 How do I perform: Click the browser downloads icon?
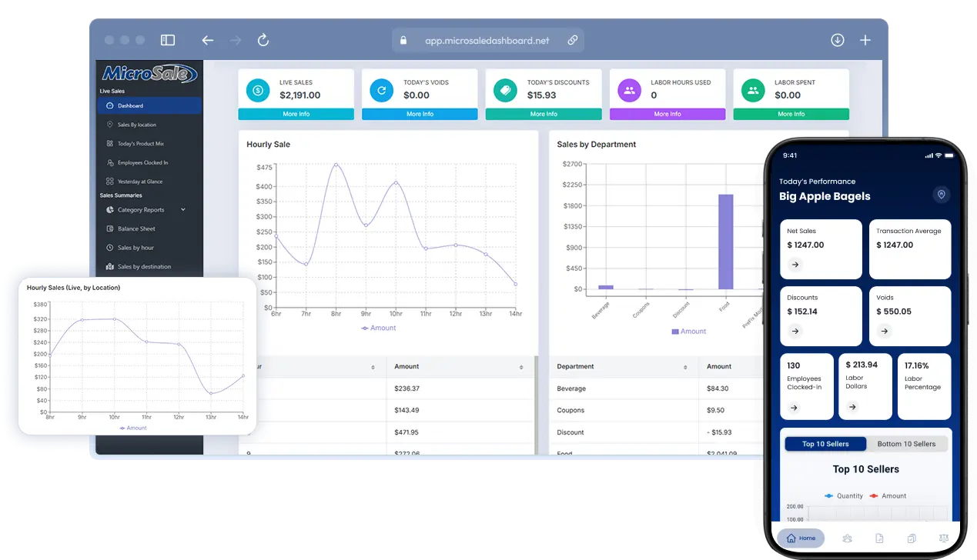pos(838,40)
